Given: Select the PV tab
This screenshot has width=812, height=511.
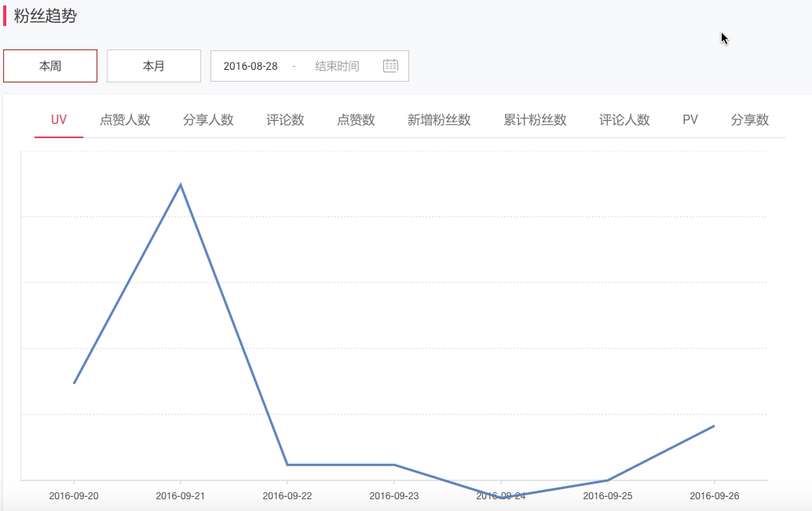Looking at the screenshot, I should 690,120.
